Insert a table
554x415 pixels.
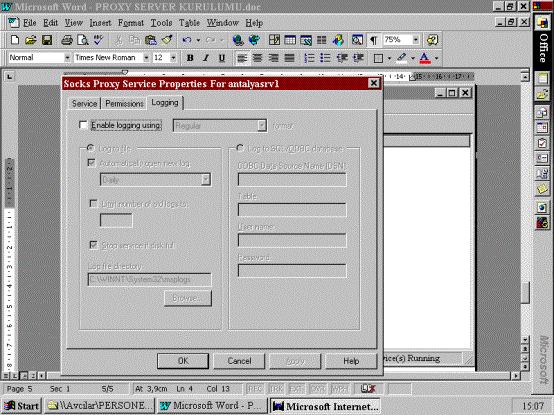(290, 40)
